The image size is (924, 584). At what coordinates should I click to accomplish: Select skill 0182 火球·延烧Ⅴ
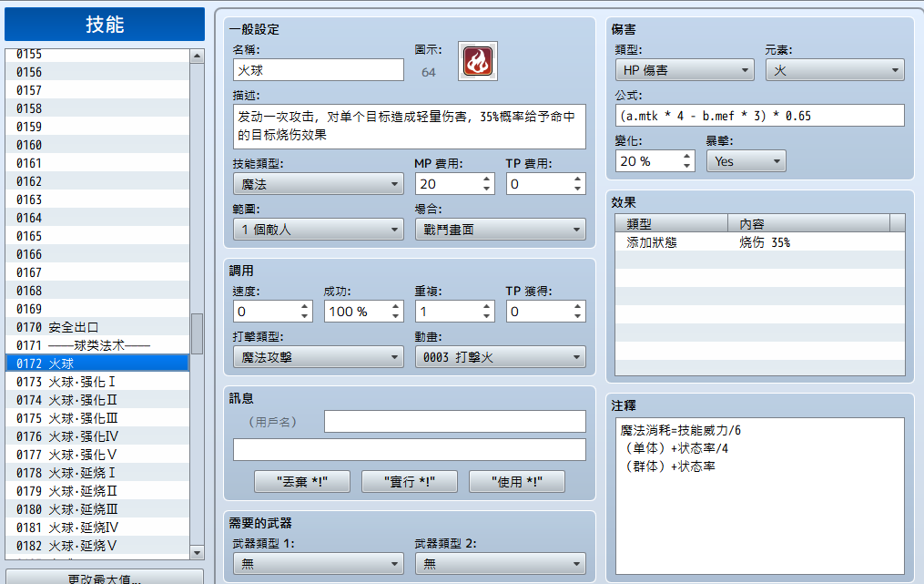(97, 546)
